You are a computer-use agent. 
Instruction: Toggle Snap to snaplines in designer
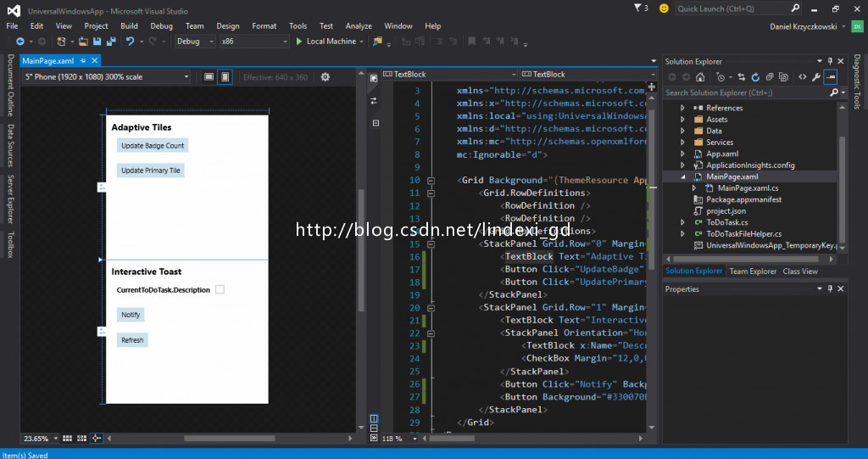(x=97, y=439)
